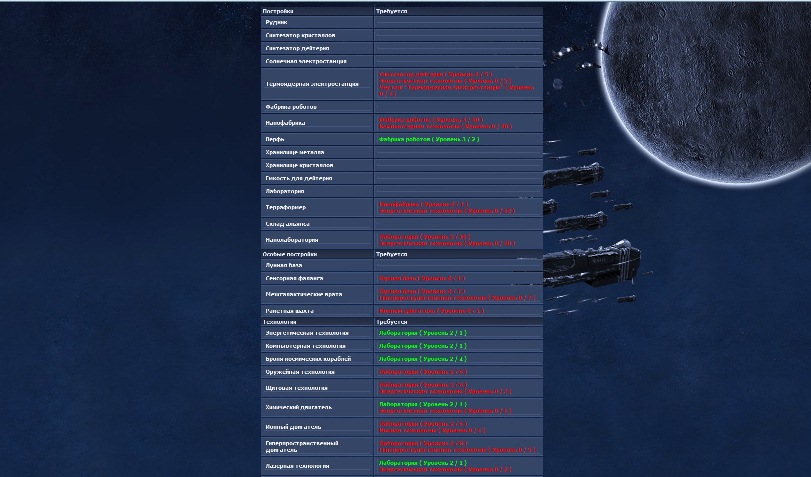Select Ракетная шахта in the list
The height and width of the screenshot is (477, 811).
(x=292, y=311)
